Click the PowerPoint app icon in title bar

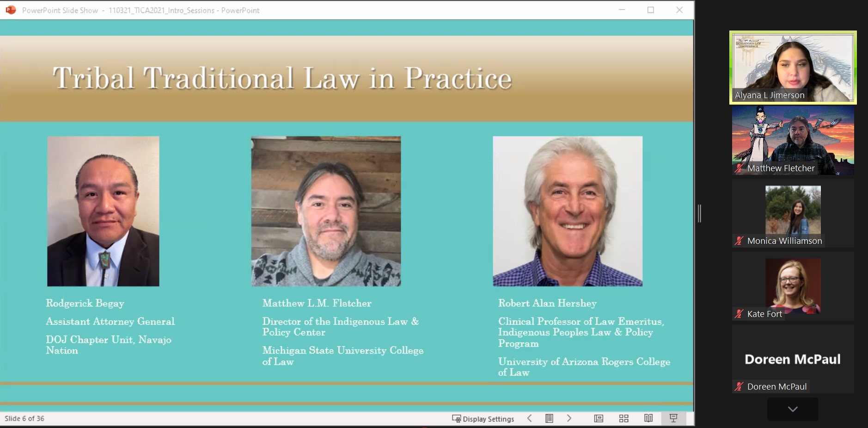click(11, 10)
